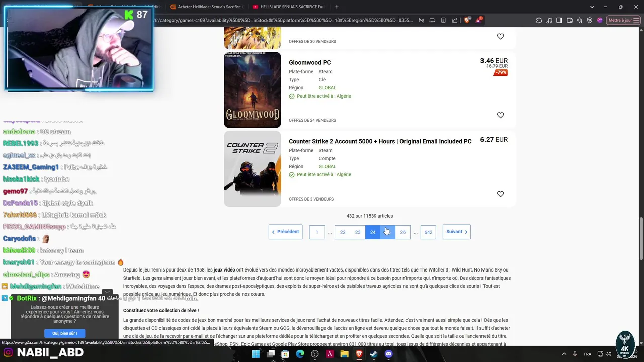
Task: Jump to page 26
Action: tap(403, 232)
